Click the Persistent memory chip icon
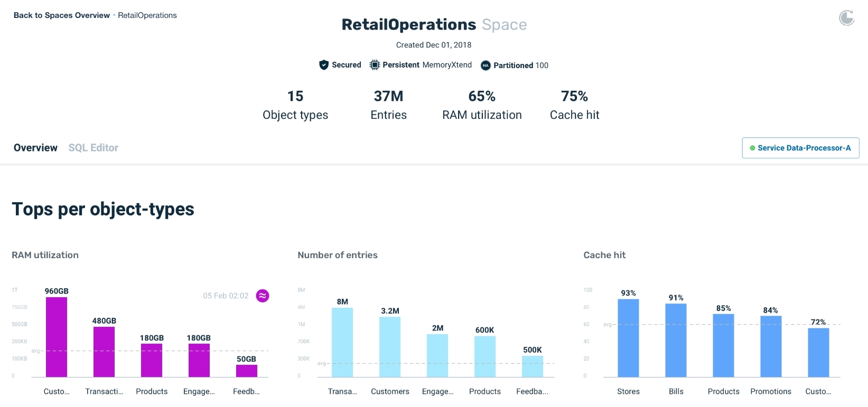Screen dimensions: 868x407 (375, 65)
